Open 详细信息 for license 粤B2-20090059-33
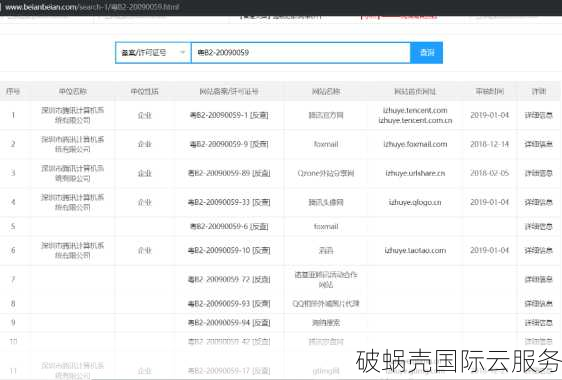 539,202
